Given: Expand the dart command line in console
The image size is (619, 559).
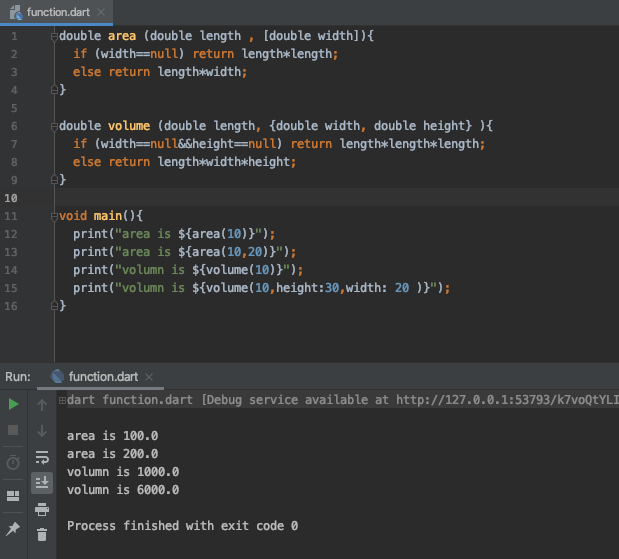Looking at the screenshot, I should tap(62, 401).
